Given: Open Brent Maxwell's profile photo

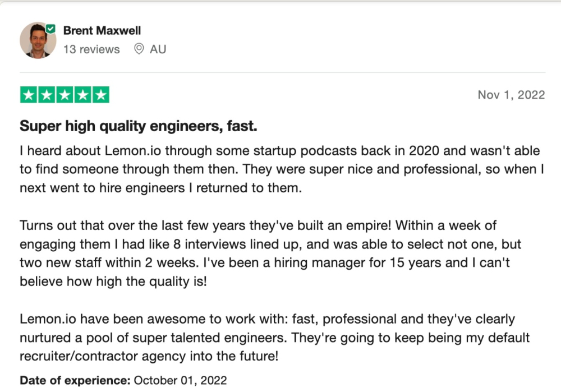Looking at the screenshot, I should [x=38, y=40].
